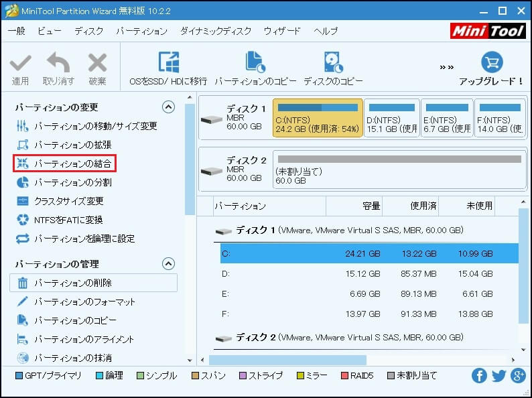Click the 適用 (Apply) checkmark icon

pos(20,64)
